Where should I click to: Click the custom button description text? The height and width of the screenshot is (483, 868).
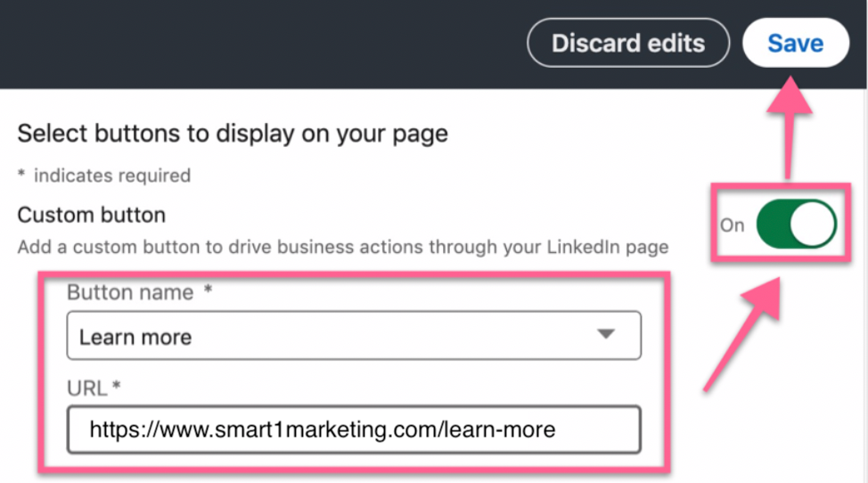pos(343,247)
